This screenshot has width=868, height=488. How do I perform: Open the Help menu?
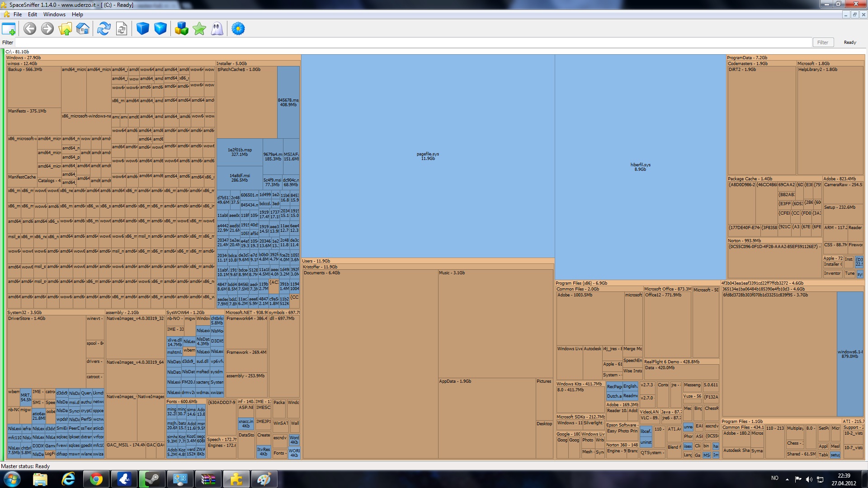(x=77, y=14)
